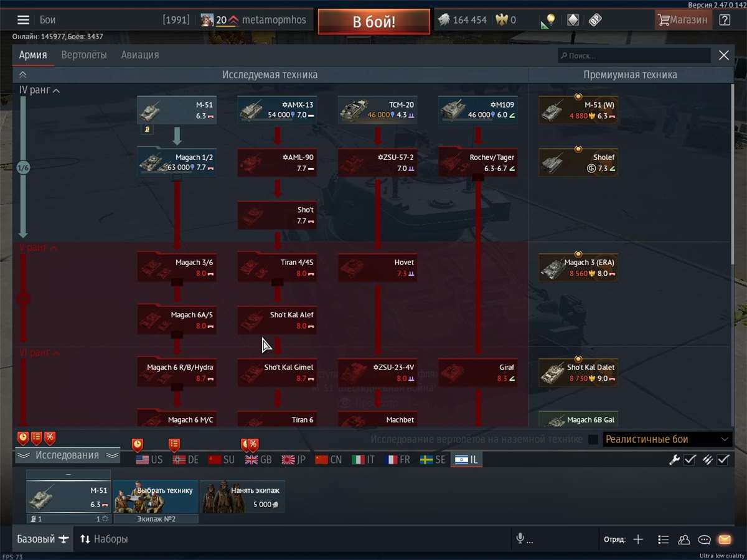Screen dimensions: 747x560
Task: Select the SU nation tab
Action: (x=222, y=460)
